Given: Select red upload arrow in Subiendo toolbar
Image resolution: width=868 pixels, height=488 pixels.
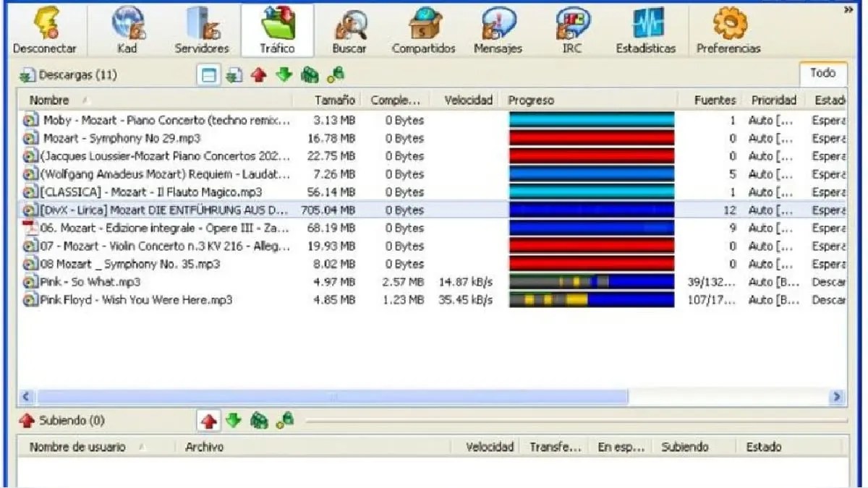Looking at the screenshot, I should (x=209, y=421).
